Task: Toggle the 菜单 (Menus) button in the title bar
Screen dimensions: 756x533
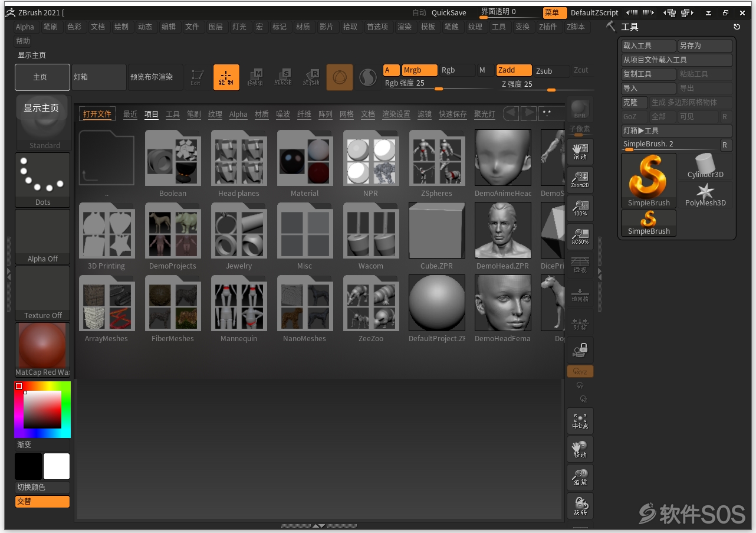Action: [555, 12]
